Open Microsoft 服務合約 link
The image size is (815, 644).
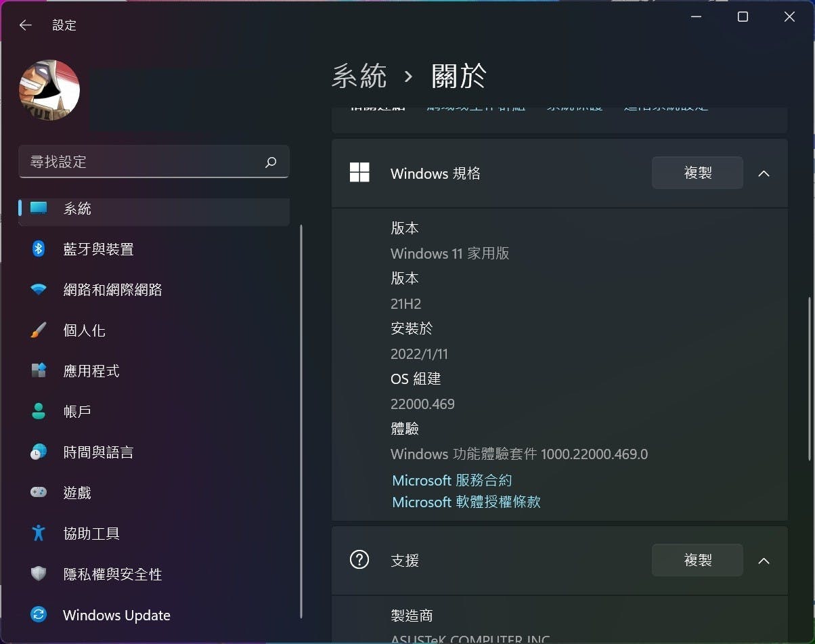coord(451,480)
